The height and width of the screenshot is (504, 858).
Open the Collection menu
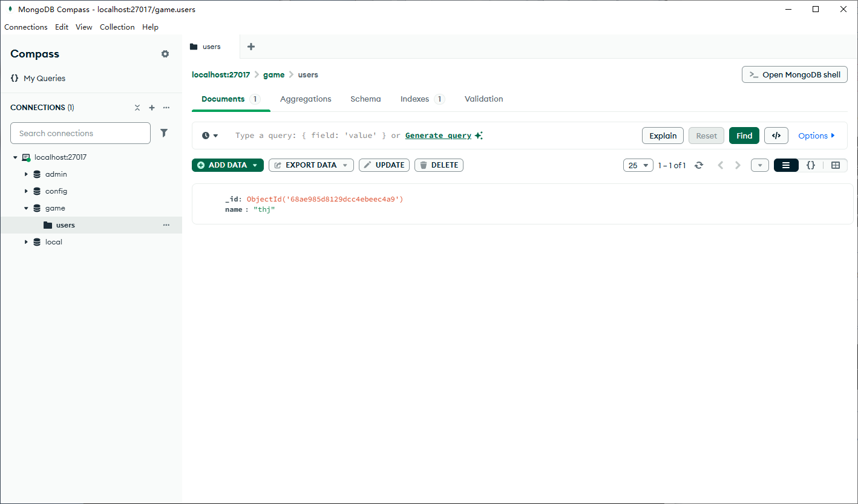117,27
